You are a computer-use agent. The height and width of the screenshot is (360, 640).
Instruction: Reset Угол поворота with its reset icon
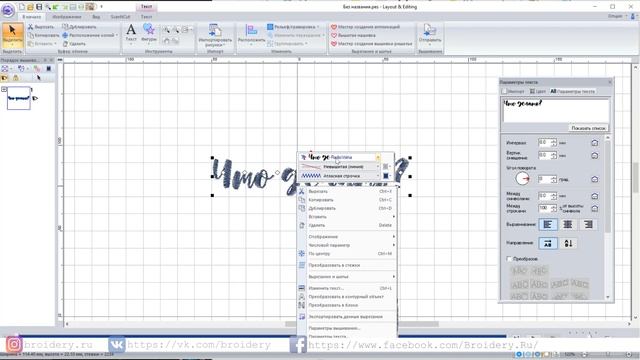tap(595, 179)
